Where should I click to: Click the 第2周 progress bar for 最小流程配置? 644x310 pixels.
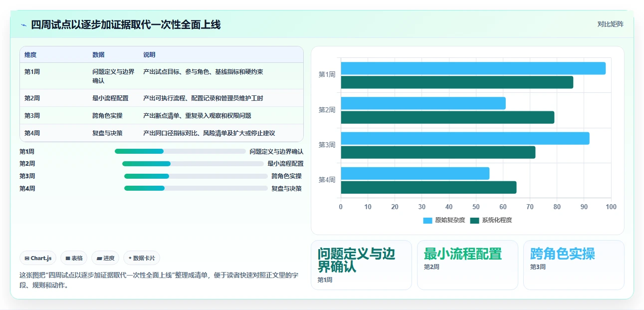point(193,164)
